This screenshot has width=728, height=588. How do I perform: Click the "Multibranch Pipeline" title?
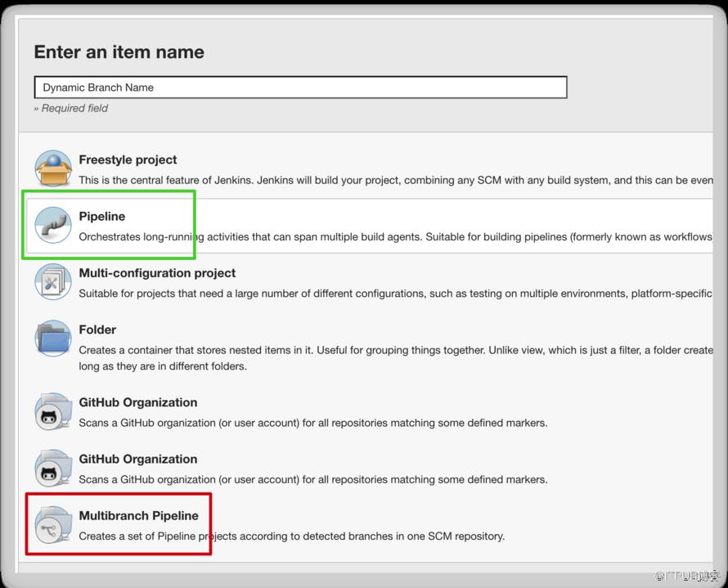[x=138, y=515]
